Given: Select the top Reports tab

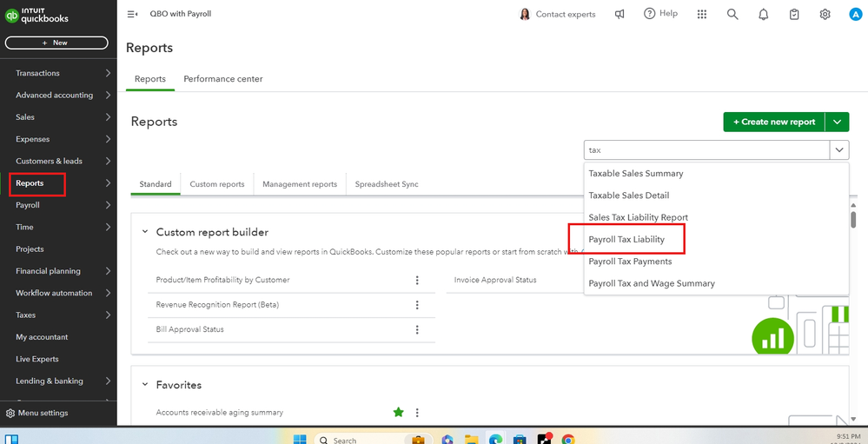Looking at the screenshot, I should pos(150,78).
